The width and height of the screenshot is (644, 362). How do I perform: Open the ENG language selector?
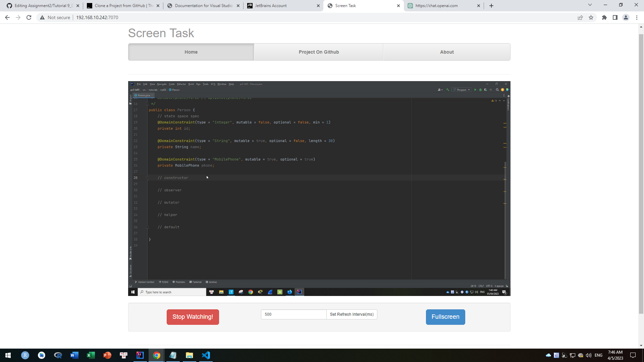pos(598,355)
